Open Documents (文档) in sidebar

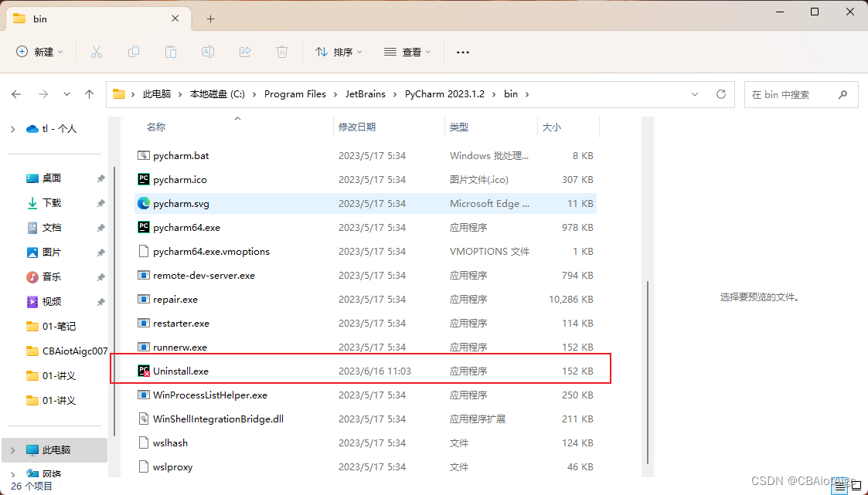(x=52, y=227)
